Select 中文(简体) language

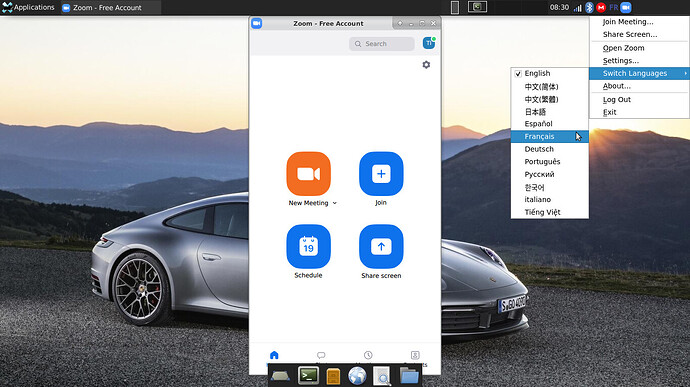pyautogui.click(x=550, y=87)
